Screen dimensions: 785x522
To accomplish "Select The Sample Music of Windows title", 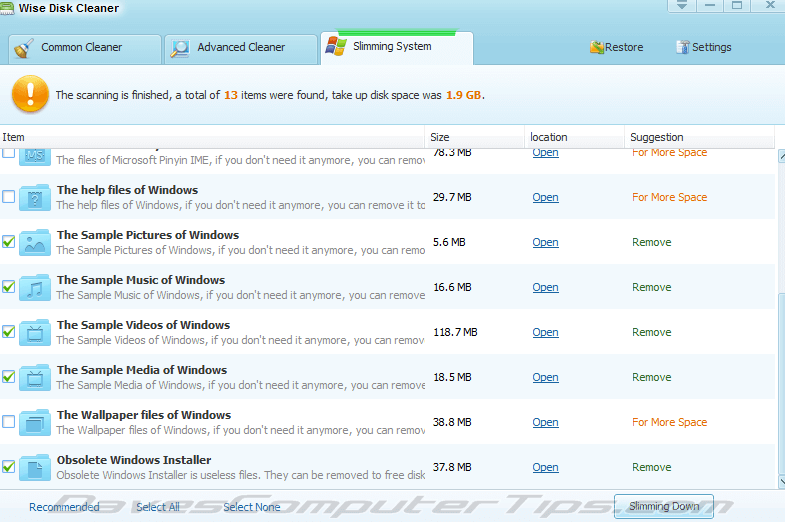I will [x=141, y=280].
